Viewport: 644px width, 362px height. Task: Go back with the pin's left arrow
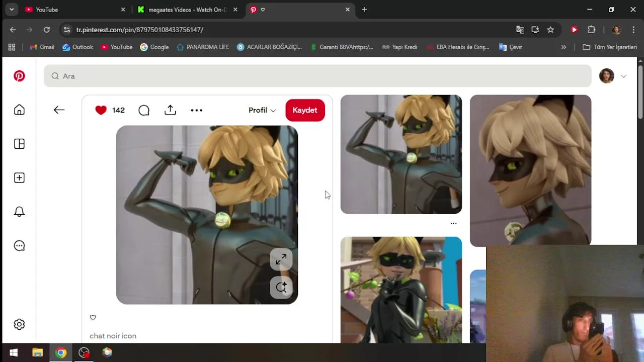pyautogui.click(x=59, y=110)
